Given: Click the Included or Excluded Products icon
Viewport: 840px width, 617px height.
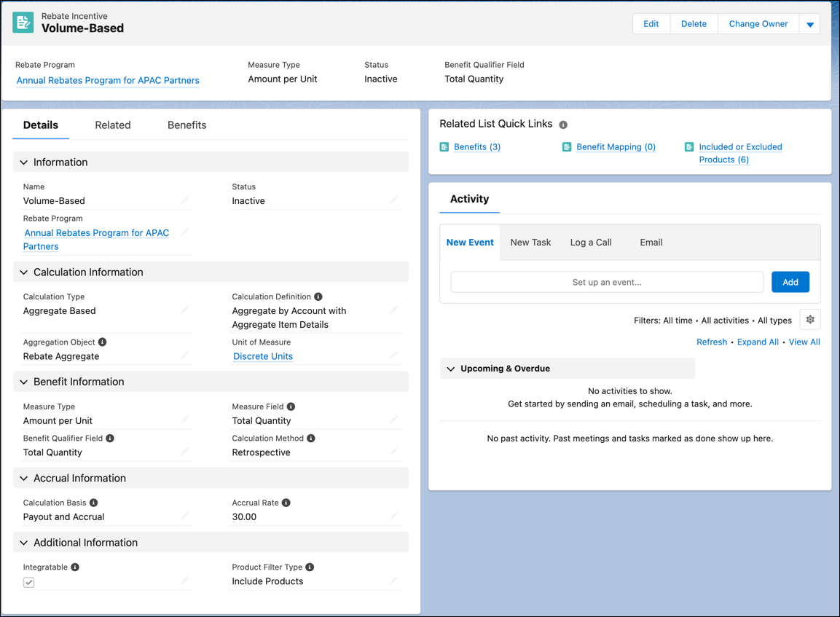Looking at the screenshot, I should pyautogui.click(x=689, y=146).
